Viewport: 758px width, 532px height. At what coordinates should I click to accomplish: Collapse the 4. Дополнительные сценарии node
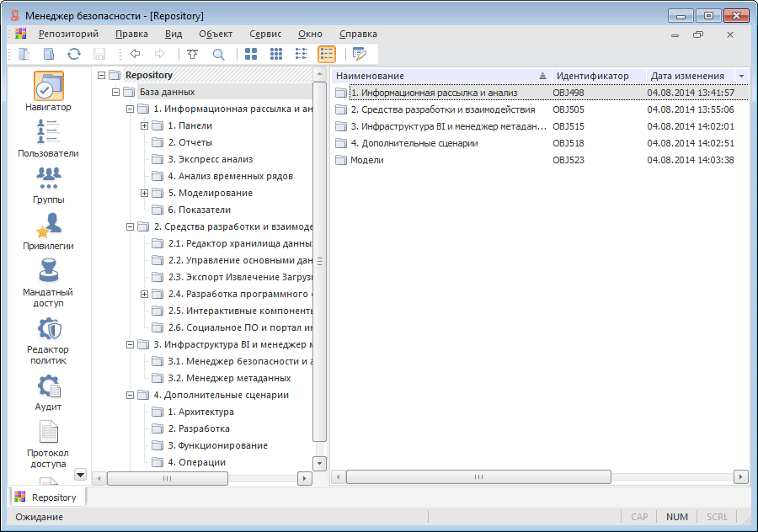(130, 395)
